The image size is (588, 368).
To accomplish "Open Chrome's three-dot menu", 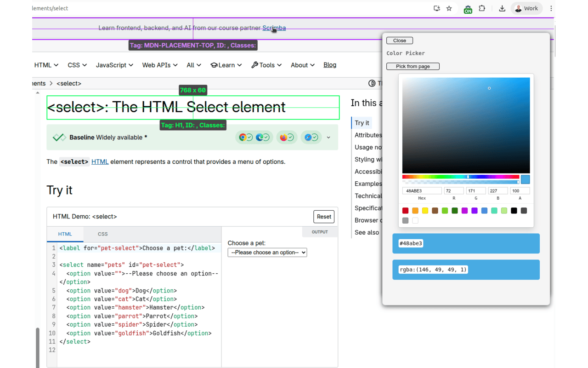I will coord(551,8).
